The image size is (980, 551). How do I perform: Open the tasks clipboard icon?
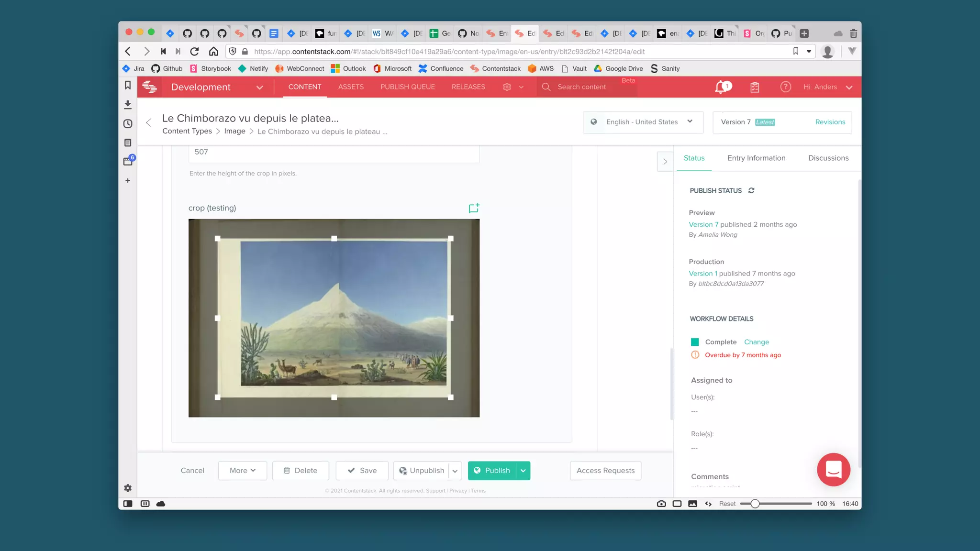[x=755, y=87]
